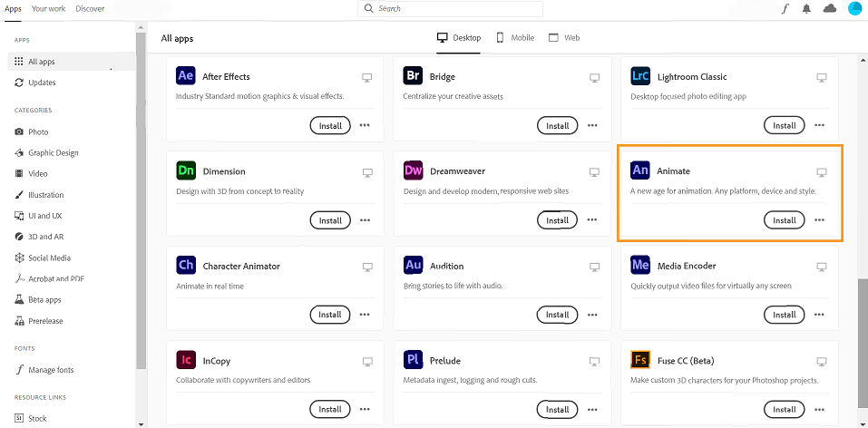Click the Dimension Dn icon
The width and height of the screenshot is (868, 428).
coord(185,170)
